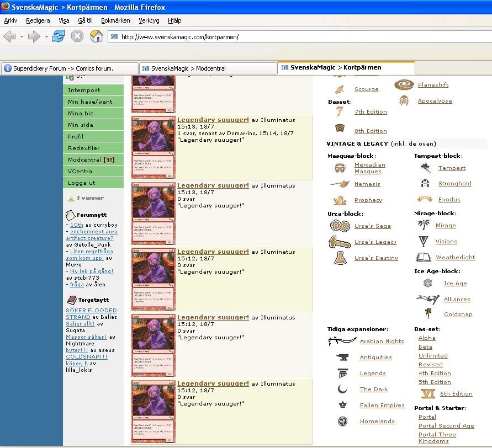Click the Arabian Nights scimitar icon

coord(342,341)
